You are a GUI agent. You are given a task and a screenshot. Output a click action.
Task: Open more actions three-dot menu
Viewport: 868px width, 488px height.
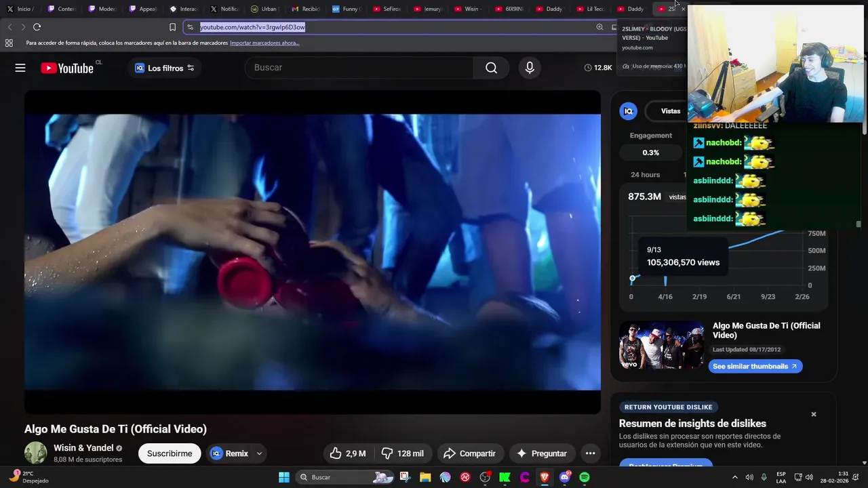point(590,453)
